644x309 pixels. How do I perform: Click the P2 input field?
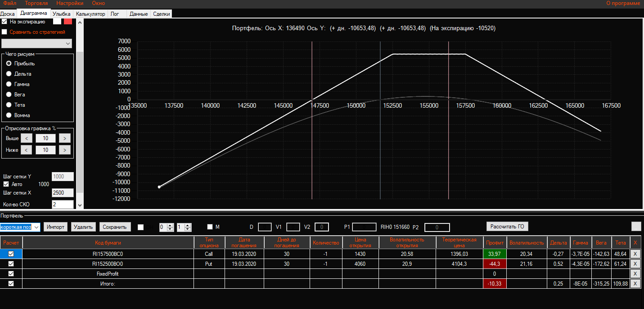pos(437,227)
